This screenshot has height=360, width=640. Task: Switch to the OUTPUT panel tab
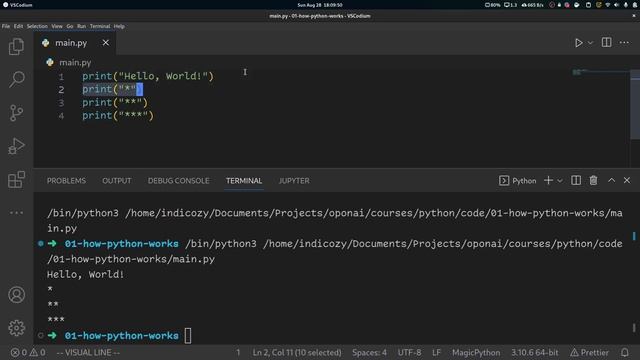[x=117, y=181]
